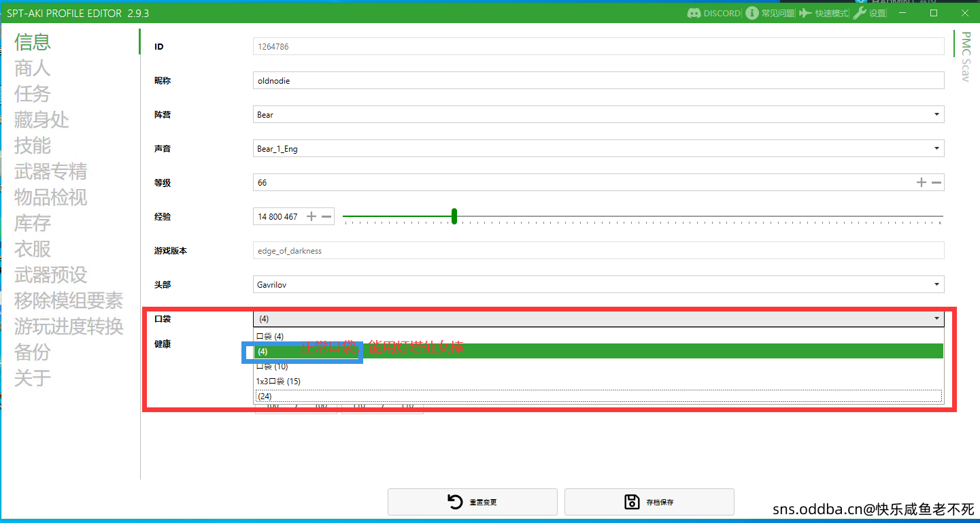Image resolution: width=980 pixels, height=523 pixels.
Task: Decrease 经验 experience with minus icon
Action: coord(326,216)
